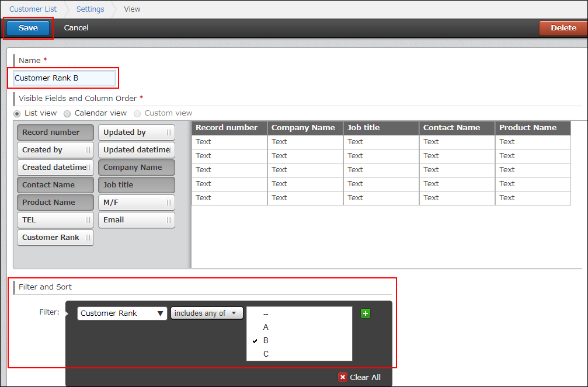Open the Customer List breadcrumb page

coord(33,9)
